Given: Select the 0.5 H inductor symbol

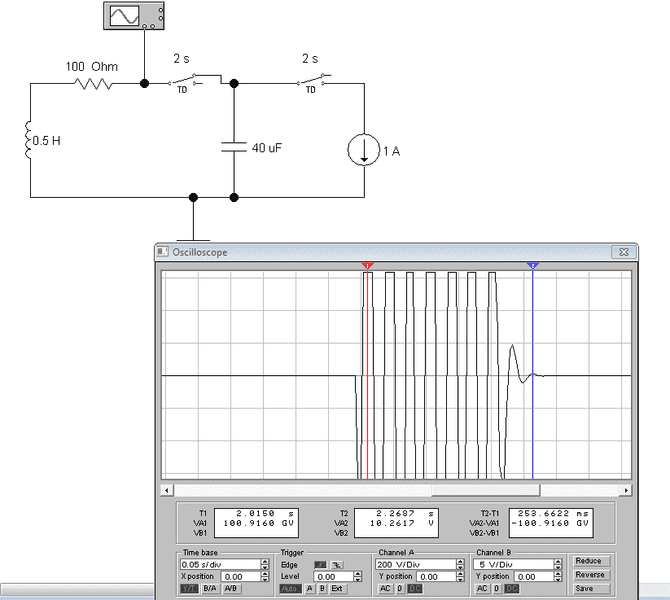Looking at the screenshot, I should point(30,140).
